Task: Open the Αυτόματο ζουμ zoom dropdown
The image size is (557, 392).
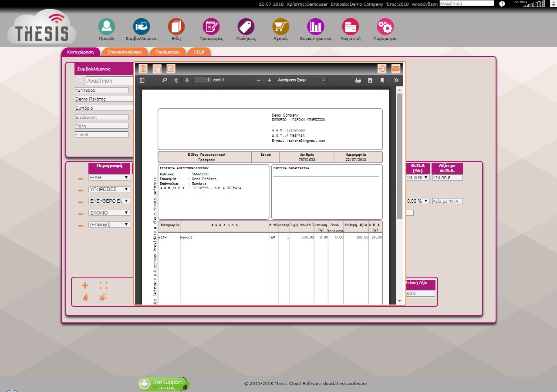Action: coord(301,80)
